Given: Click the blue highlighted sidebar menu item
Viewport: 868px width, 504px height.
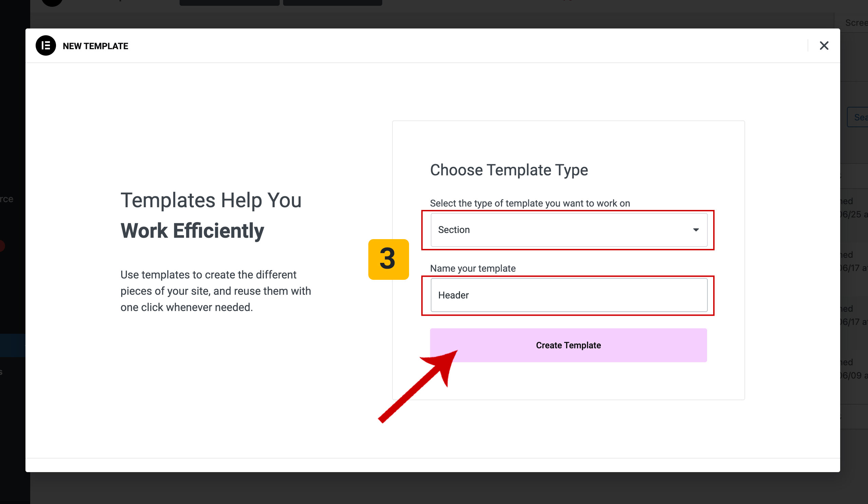Looking at the screenshot, I should (13, 345).
